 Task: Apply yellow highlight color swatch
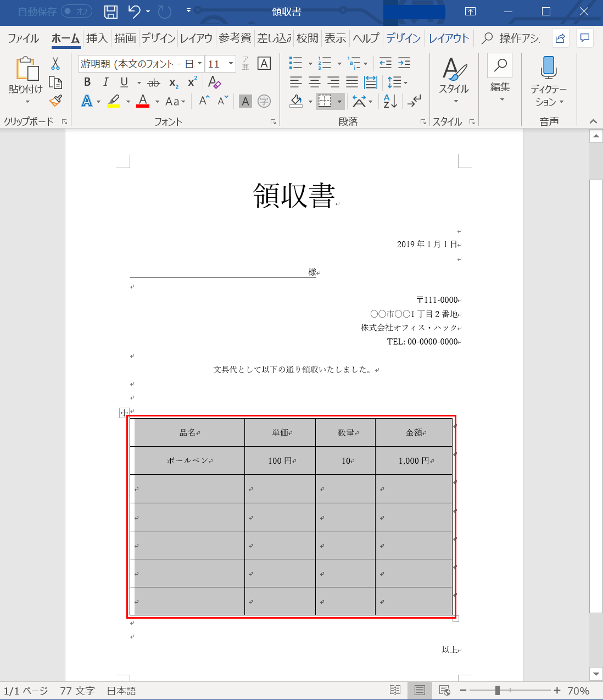114,101
